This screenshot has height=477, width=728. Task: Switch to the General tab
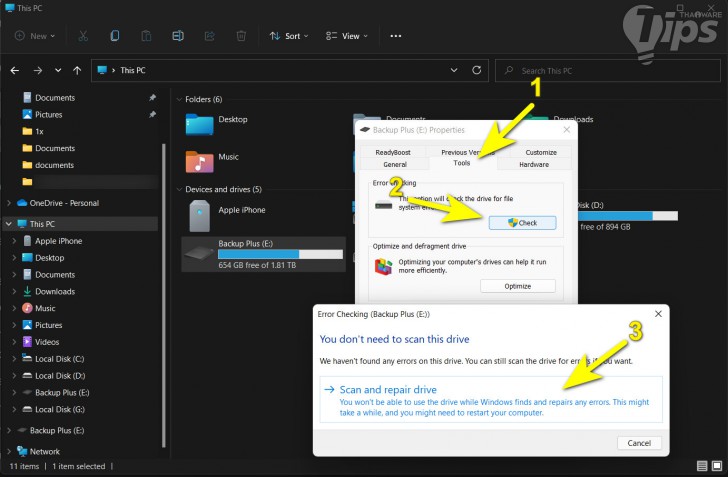click(x=395, y=164)
